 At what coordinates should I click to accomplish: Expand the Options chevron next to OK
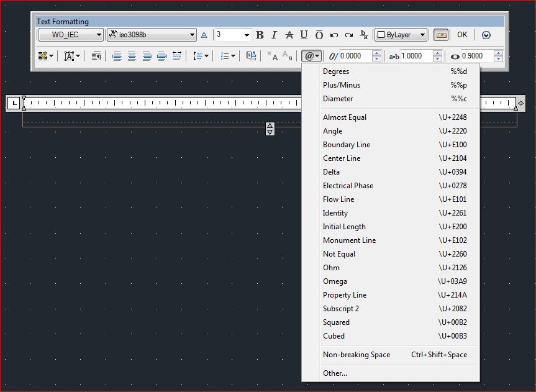pyautogui.click(x=486, y=35)
